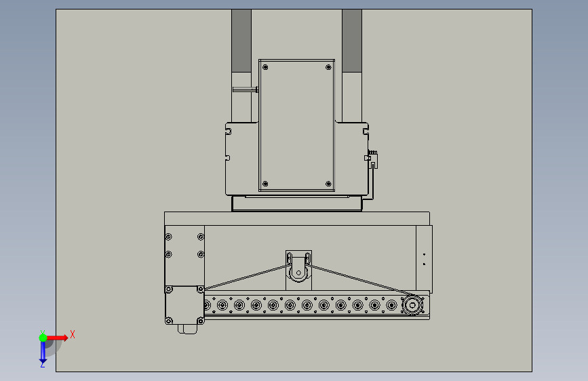Select the sensor connector on housing's right side
The width and height of the screenshot is (588, 381).
coord(372,159)
